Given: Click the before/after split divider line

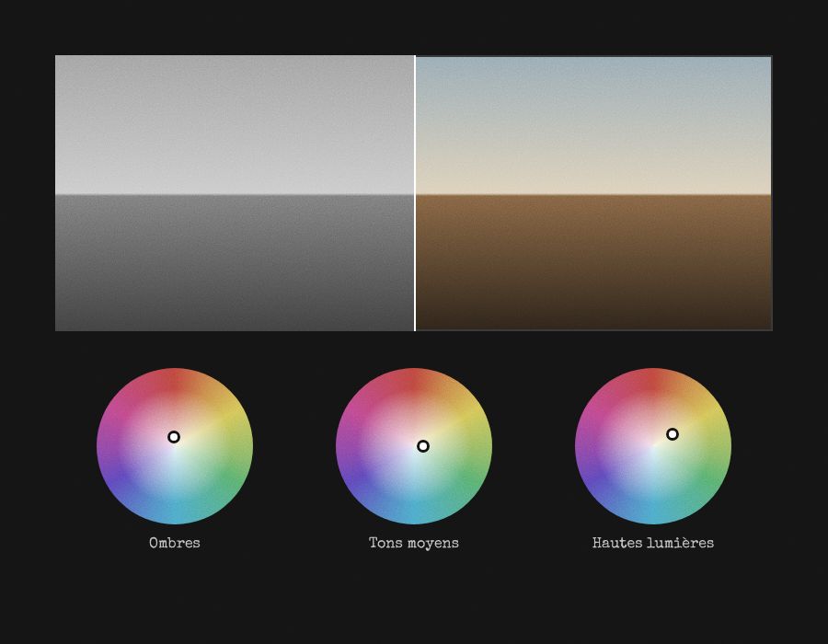Looking at the screenshot, I should point(415,193).
